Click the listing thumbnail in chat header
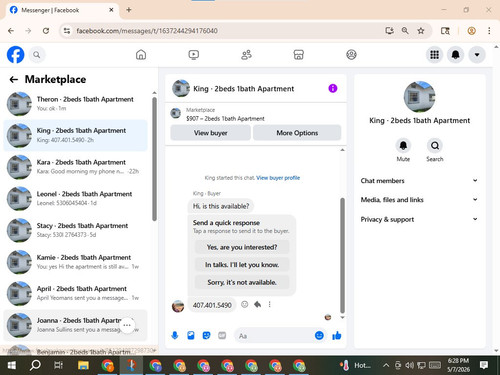Viewport: 500px width, 375px height. tap(181, 88)
